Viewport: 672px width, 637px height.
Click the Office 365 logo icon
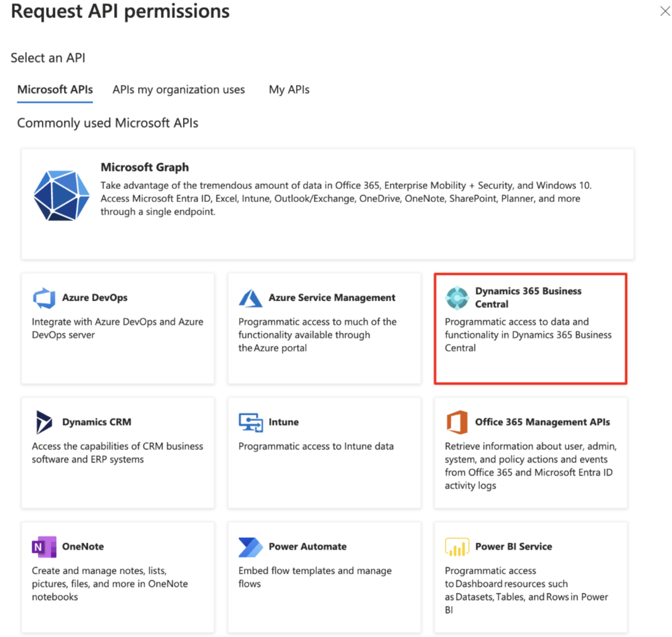pyautogui.click(x=457, y=422)
